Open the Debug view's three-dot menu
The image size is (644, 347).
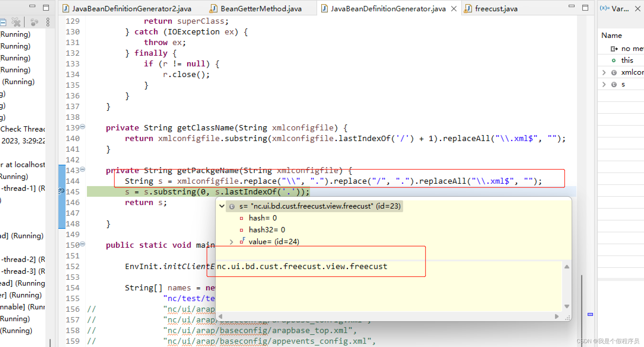48,22
